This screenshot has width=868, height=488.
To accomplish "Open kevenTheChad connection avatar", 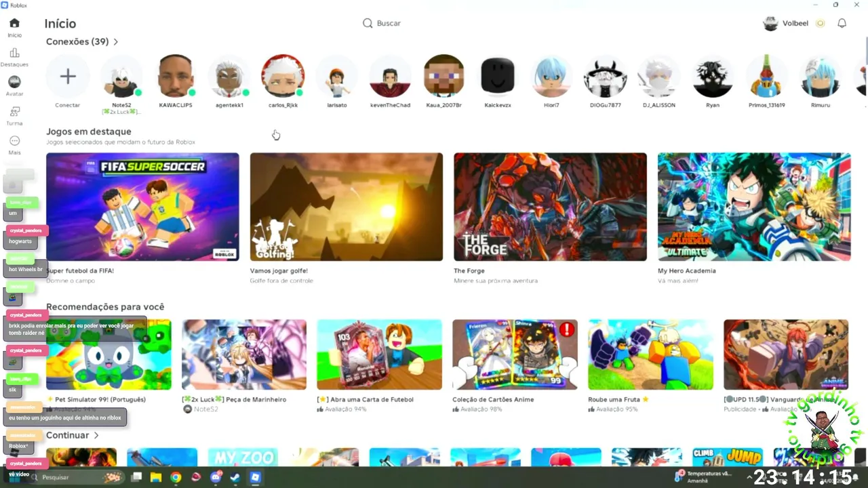I will 390,77.
